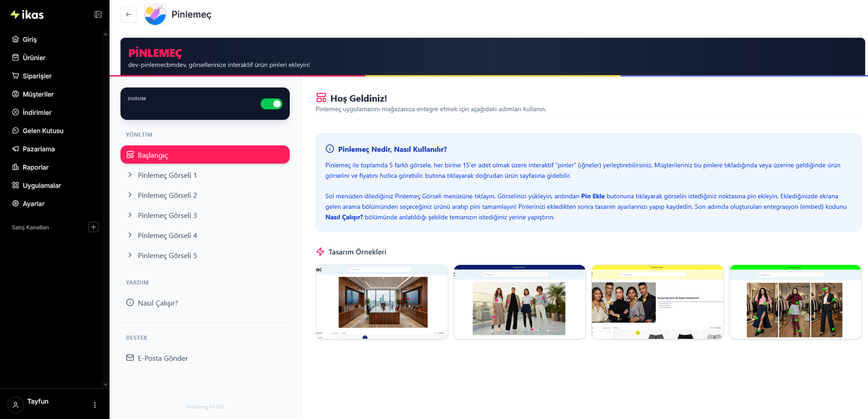
Task: Open the Ayarlar settings page
Action: [x=33, y=204]
